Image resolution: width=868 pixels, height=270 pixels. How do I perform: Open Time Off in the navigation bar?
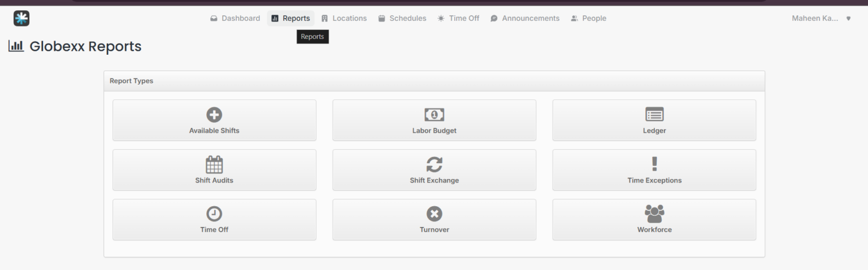tap(458, 18)
